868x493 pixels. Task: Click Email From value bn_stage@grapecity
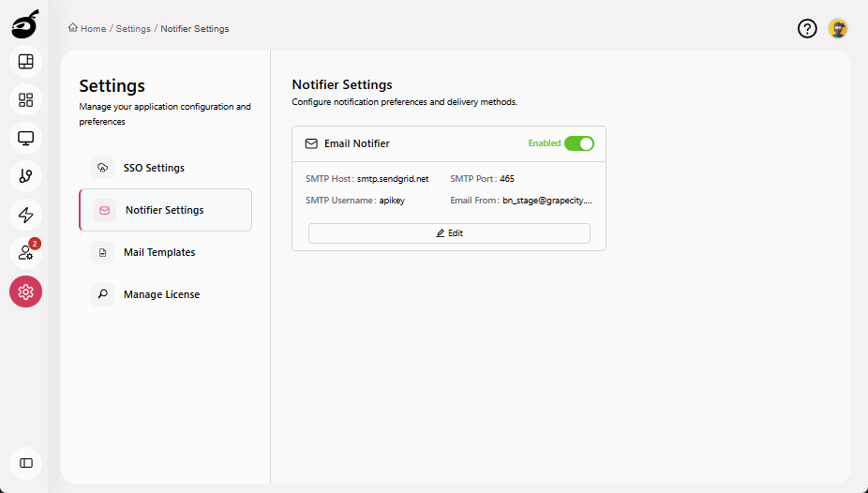(547, 201)
